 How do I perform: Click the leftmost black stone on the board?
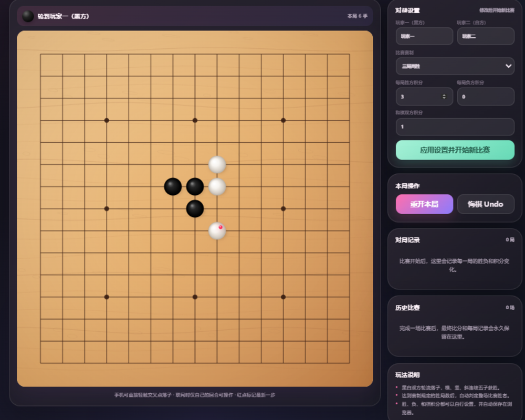tap(173, 186)
